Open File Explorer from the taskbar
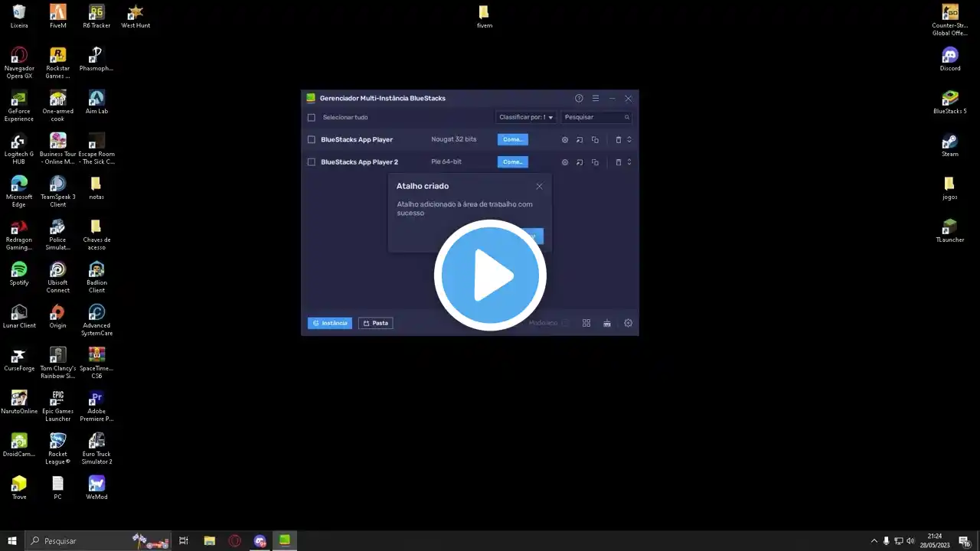Screen dimensions: 980x551 coord(209,541)
